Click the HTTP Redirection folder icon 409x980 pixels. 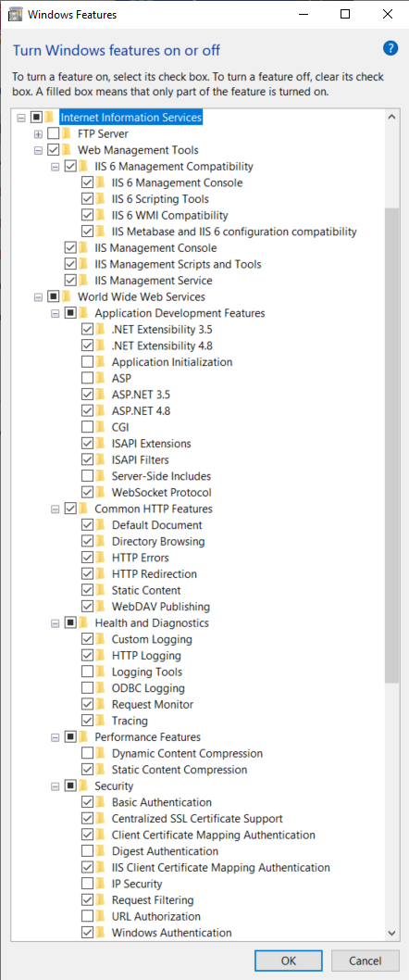click(x=100, y=573)
